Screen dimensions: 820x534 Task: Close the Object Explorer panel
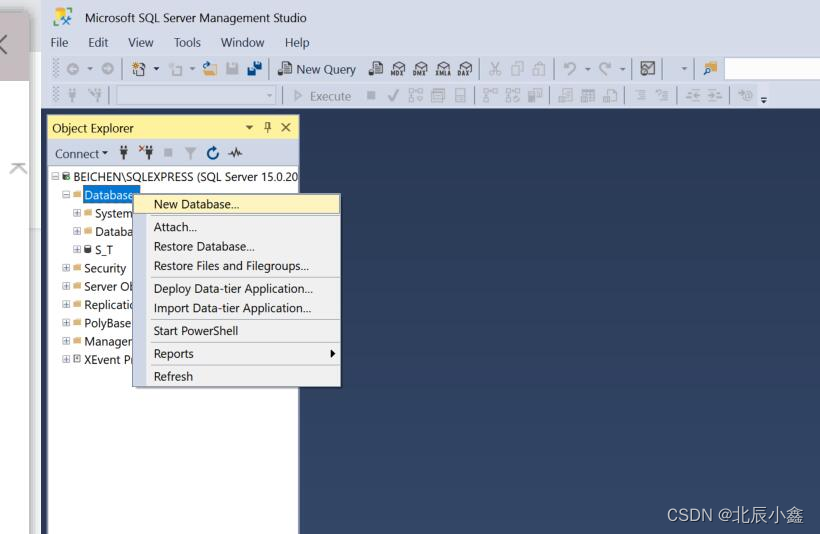click(x=286, y=127)
